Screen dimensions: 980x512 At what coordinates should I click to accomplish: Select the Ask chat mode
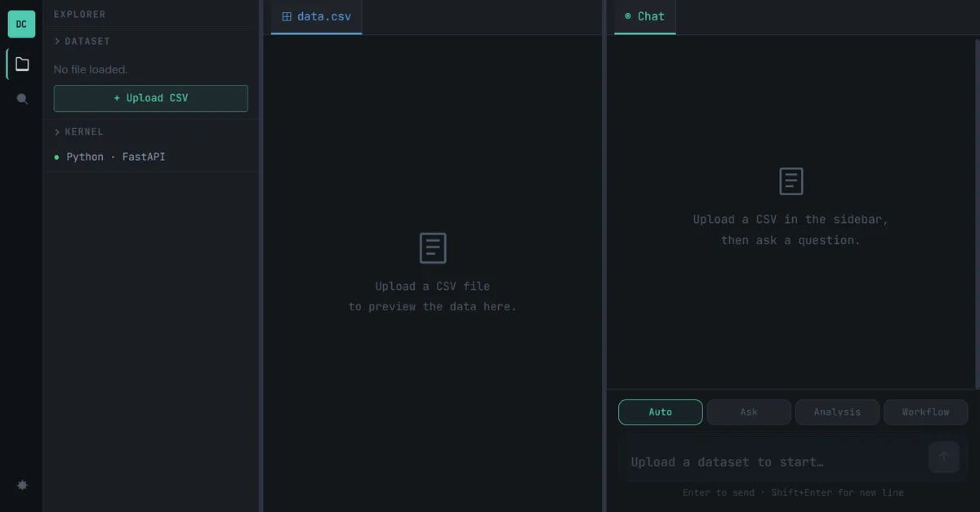[x=749, y=412]
